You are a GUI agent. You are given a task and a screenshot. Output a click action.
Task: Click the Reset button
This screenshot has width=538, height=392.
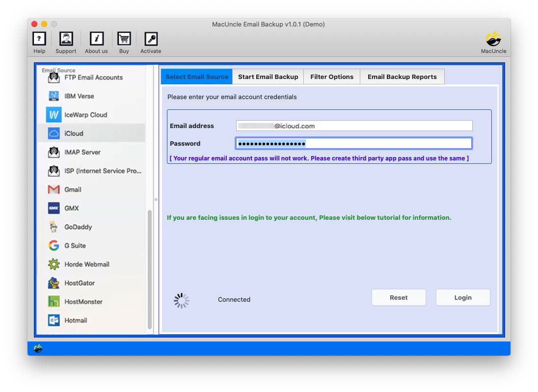[x=399, y=297]
